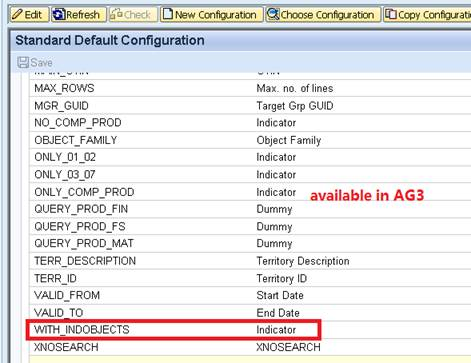471x363 pixels.
Task: Select the QUERY_PROD_MAT field name
Action: (x=84, y=243)
